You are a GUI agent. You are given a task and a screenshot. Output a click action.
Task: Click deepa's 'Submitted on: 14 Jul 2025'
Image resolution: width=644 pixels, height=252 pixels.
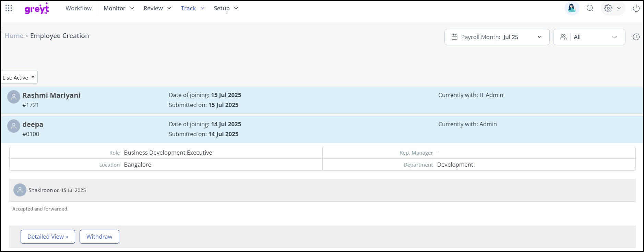coord(203,134)
